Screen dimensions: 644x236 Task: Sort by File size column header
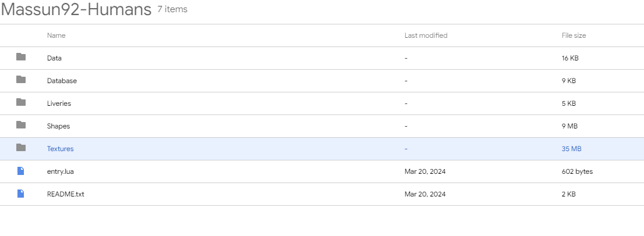tap(574, 35)
